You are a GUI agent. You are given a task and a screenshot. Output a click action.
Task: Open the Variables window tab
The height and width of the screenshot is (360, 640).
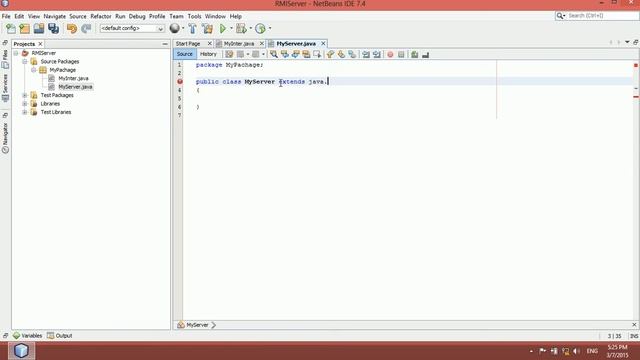pos(27,336)
